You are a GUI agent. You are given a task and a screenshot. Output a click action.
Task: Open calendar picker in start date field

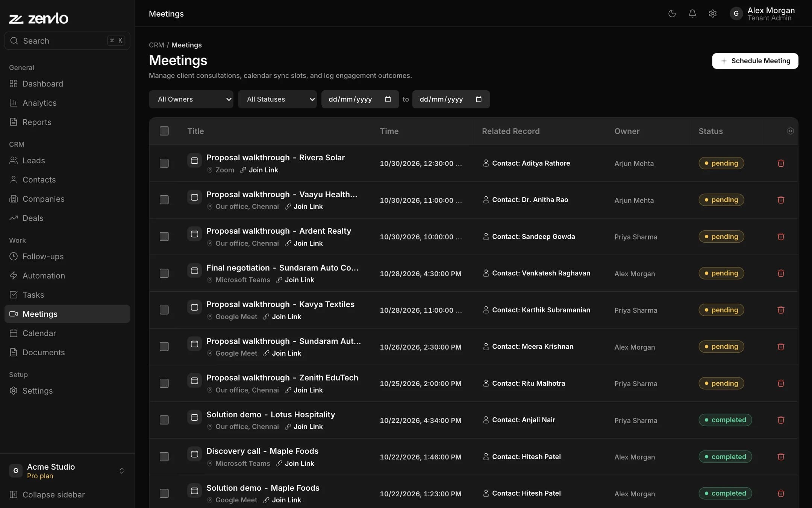(x=388, y=99)
